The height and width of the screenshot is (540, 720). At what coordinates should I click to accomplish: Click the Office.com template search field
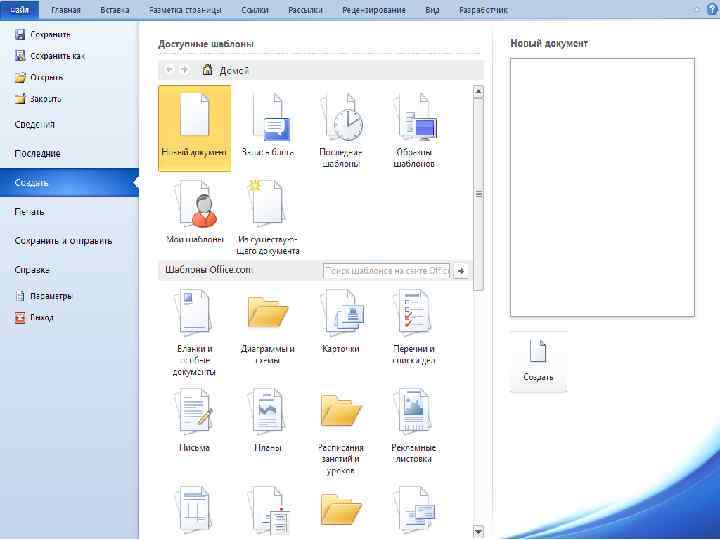387,270
